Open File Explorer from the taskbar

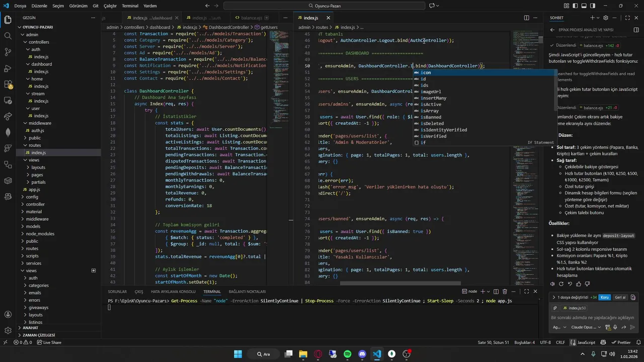tap(303, 354)
